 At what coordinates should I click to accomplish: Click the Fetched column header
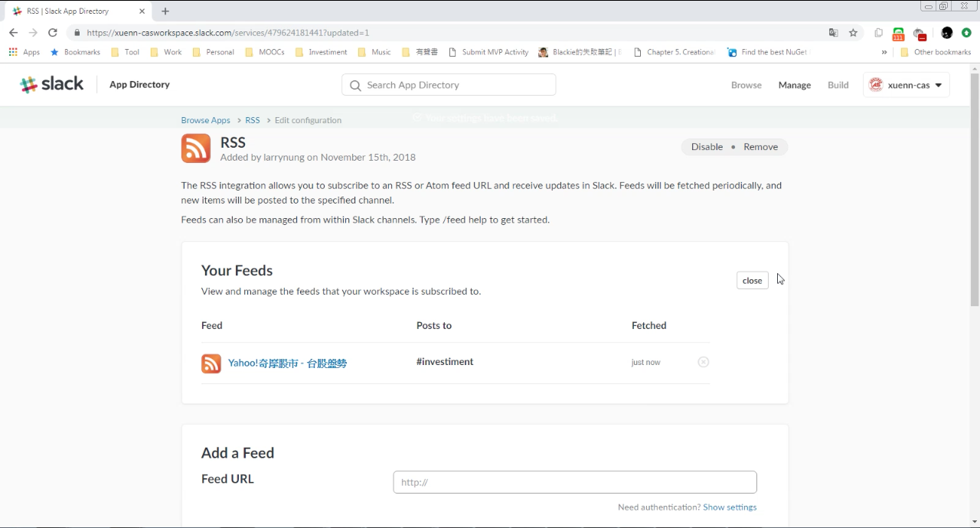649,325
